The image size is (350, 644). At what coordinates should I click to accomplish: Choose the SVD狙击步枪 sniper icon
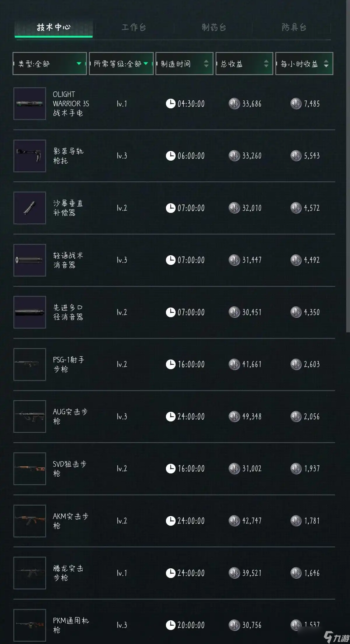click(x=30, y=469)
